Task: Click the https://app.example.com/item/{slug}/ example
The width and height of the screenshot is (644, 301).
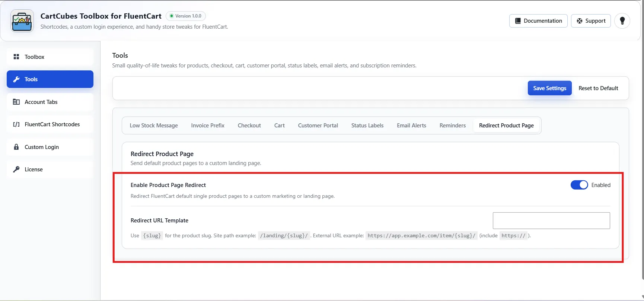Action: (421, 235)
